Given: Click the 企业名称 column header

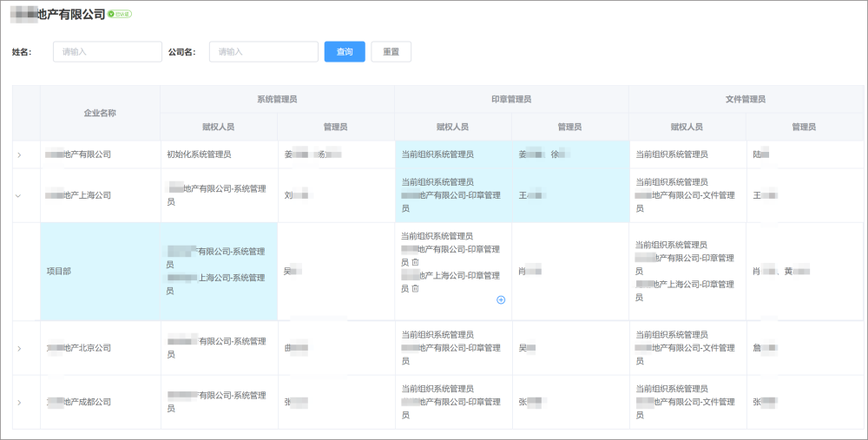Looking at the screenshot, I should (x=100, y=113).
